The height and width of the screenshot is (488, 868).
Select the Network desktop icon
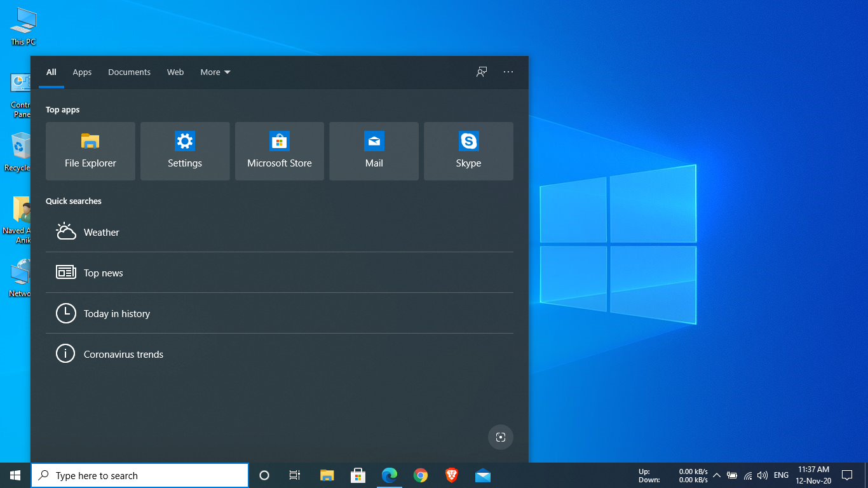(21, 278)
